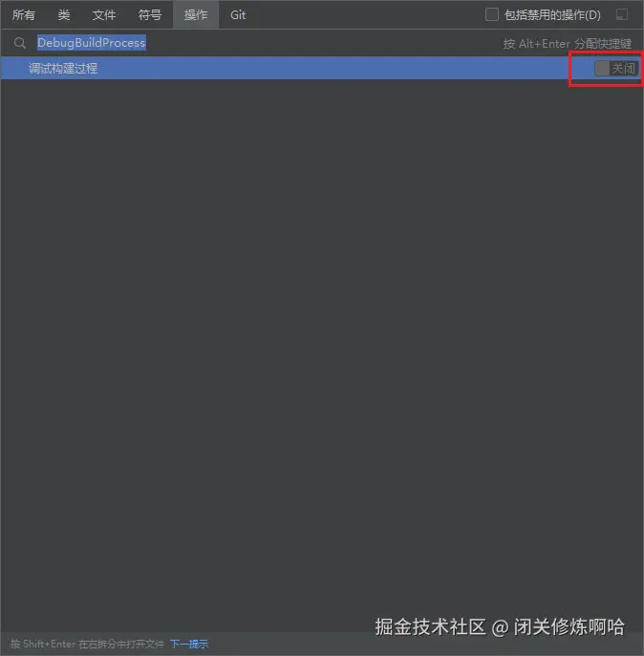
Task: Switch to the 类 tab
Action: 64,15
